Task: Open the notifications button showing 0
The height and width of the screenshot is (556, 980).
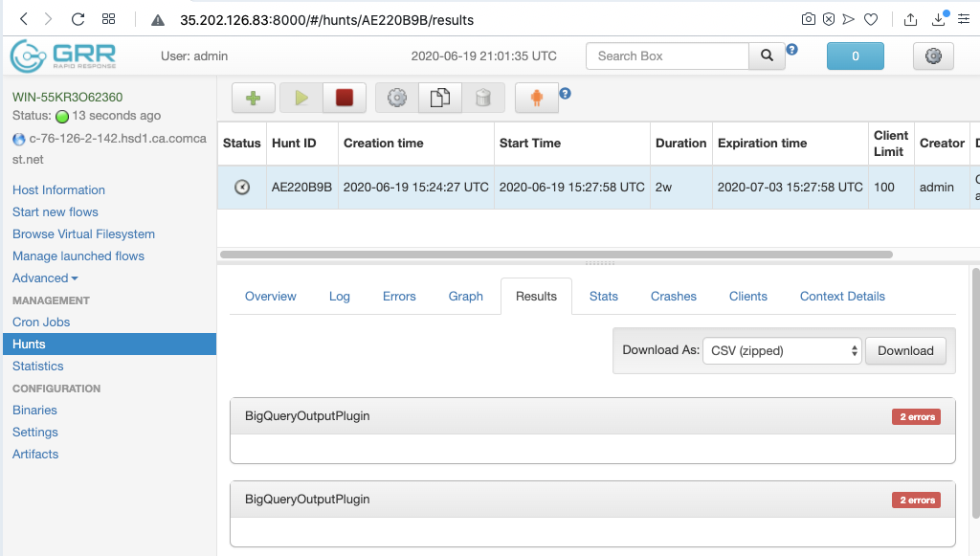Action: tap(855, 56)
